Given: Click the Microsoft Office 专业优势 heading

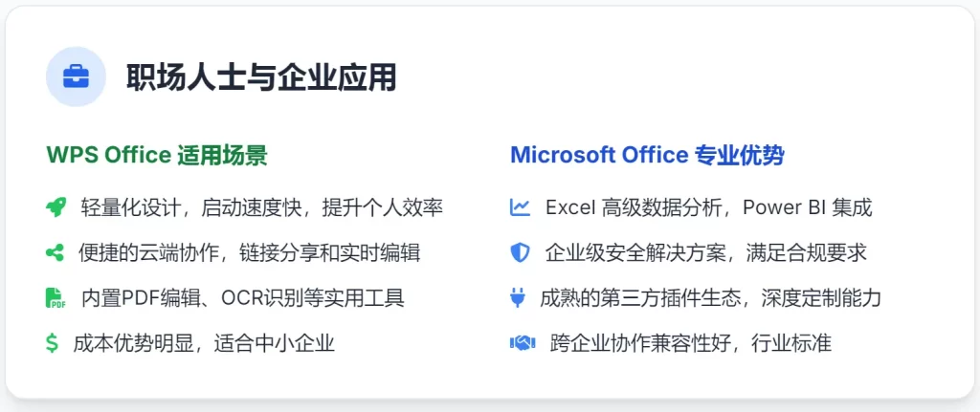Looking at the screenshot, I should [648, 155].
